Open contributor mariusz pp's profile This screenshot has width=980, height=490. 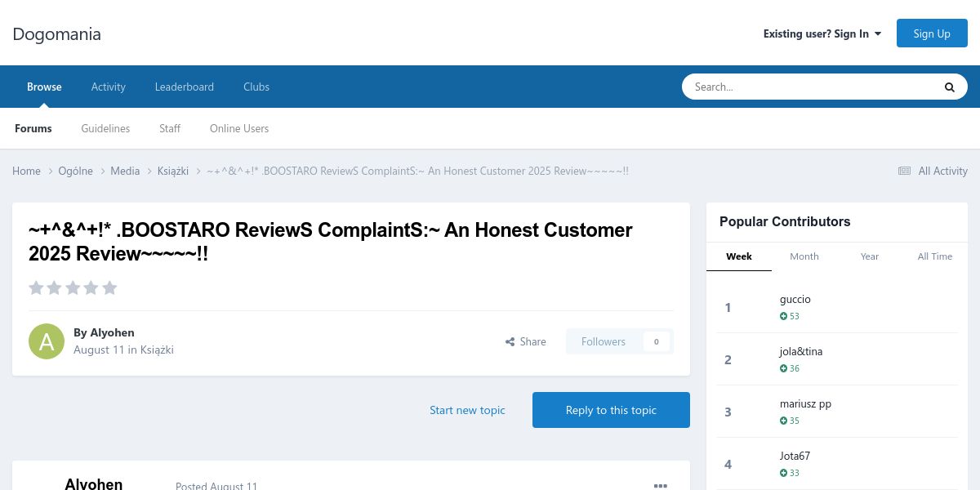pos(805,403)
